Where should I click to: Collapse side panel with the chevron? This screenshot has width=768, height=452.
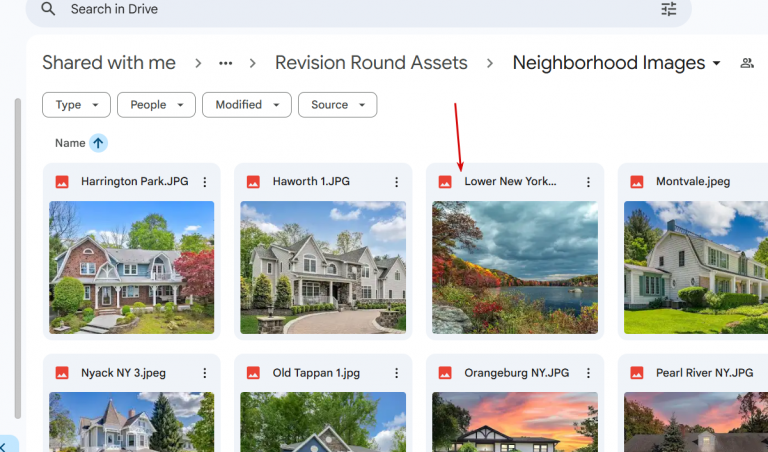point(3,447)
